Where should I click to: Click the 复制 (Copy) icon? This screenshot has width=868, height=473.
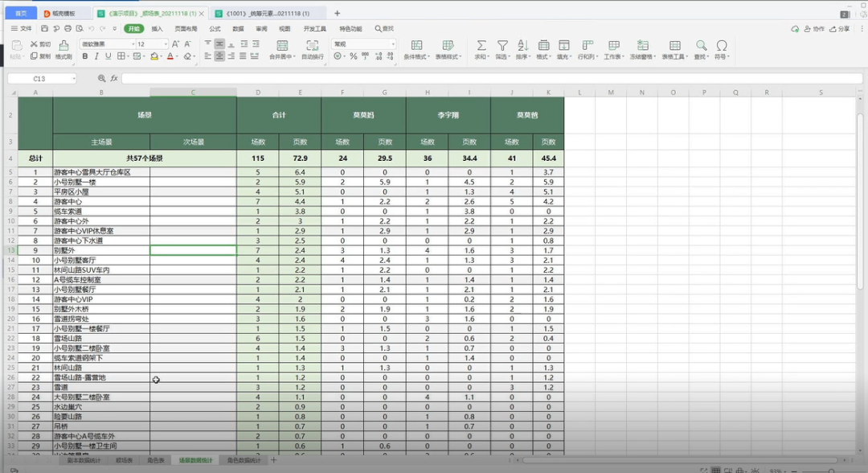(x=34, y=56)
